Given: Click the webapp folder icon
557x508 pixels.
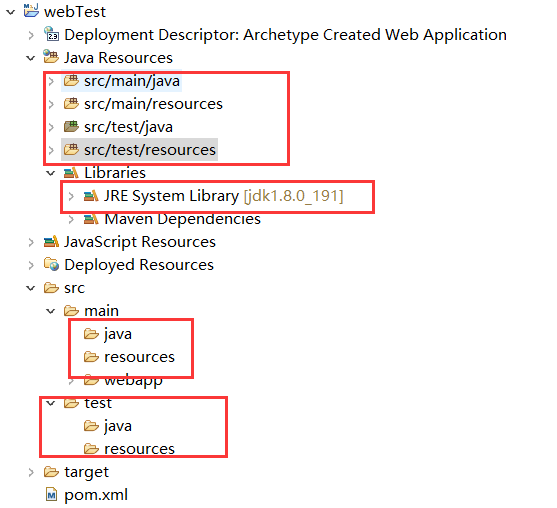Looking at the screenshot, I should pyautogui.click(x=91, y=381).
